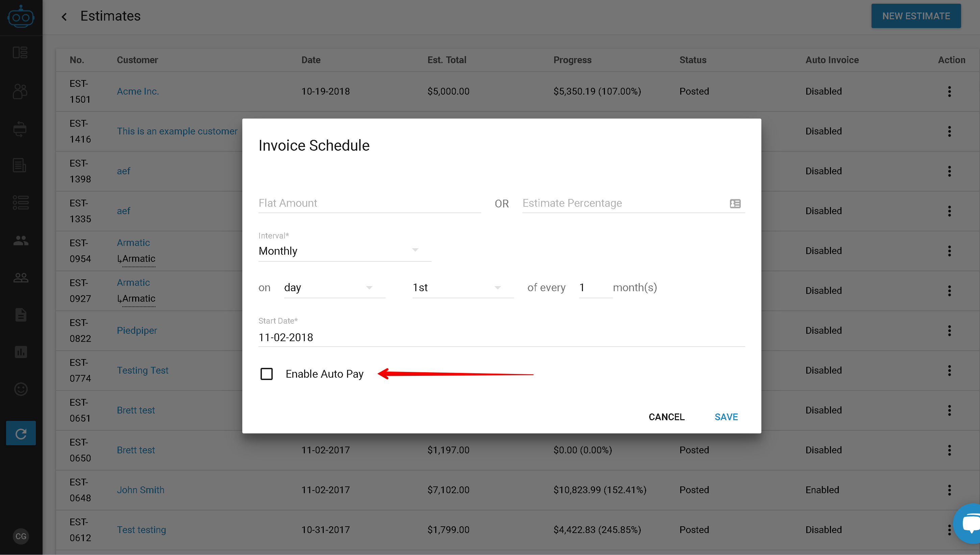Open action menu for EST-0954 row

click(950, 251)
